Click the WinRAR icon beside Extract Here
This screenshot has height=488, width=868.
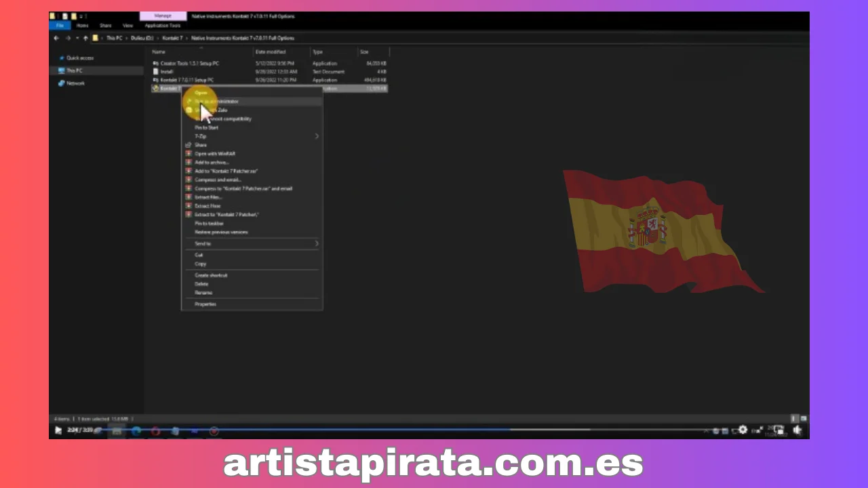click(189, 206)
